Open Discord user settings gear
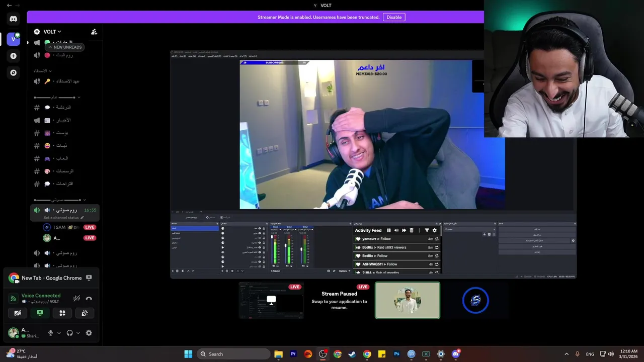Screen dimensions: 644x362 pos(89,333)
